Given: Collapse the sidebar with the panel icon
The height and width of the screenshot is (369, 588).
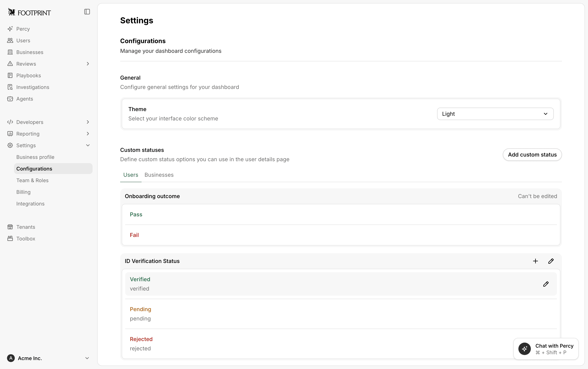Looking at the screenshot, I should pyautogui.click(x=87, y=12).
